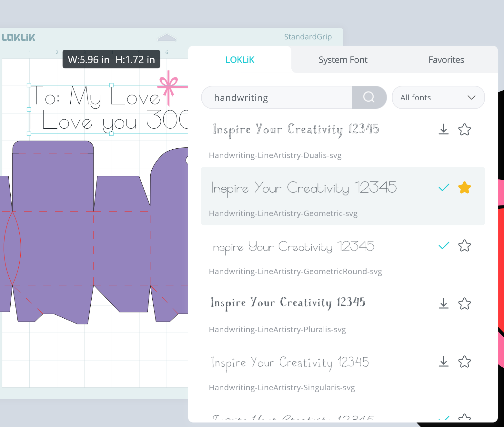This screenshot has width=504, height=427.
Task: Download the Handwriting-LineArtistry-Singularis-svg font
Action: [x=444, y=362]
